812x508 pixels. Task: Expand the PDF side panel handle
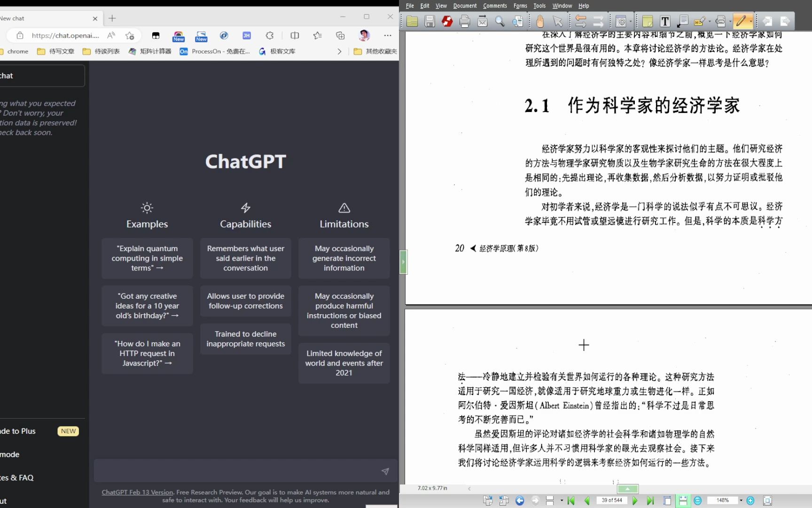click(x=403, y=262)
